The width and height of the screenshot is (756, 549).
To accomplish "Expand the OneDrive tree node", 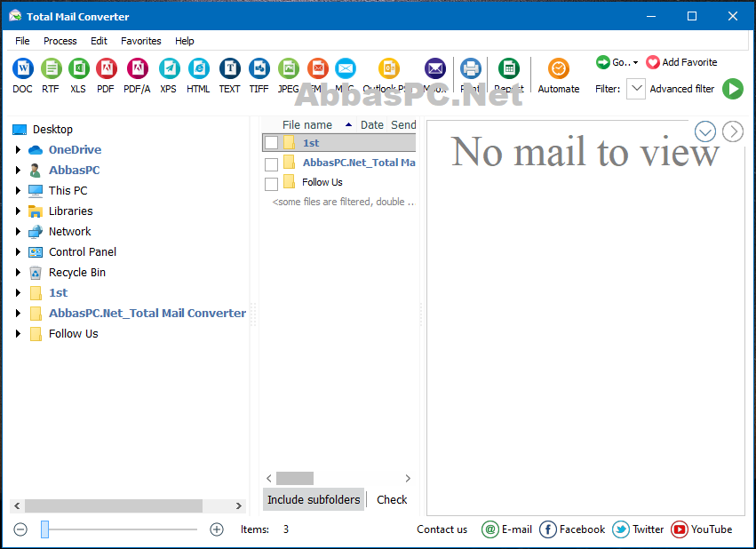I will [18, 150].
